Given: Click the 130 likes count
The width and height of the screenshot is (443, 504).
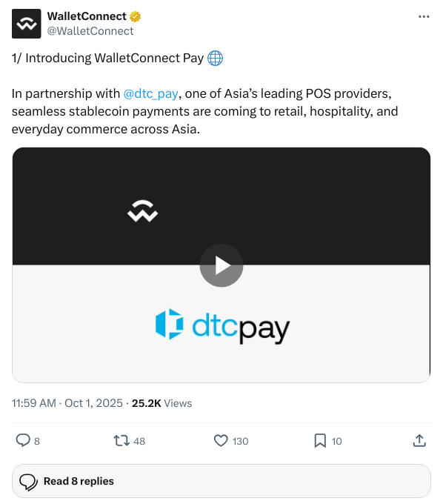Looking at the screenshot, I should click(x=240, y=441).
